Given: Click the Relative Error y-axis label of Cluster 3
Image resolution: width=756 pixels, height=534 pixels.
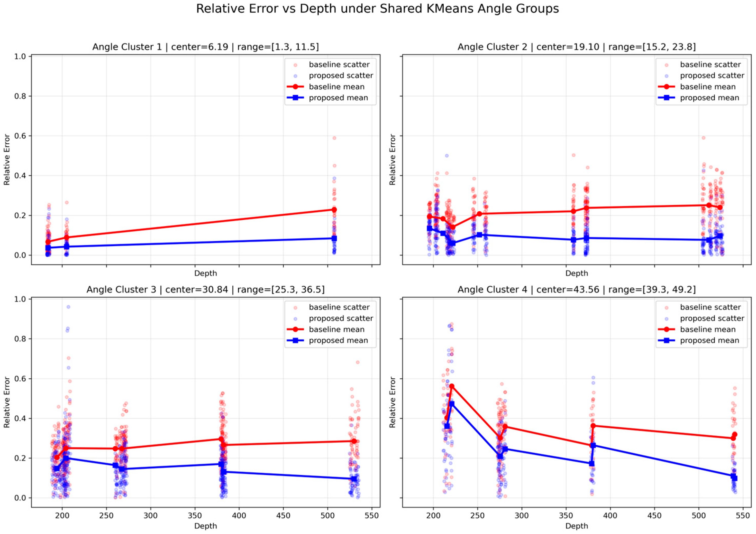Looking at the screenshot, I should (7, 402).
